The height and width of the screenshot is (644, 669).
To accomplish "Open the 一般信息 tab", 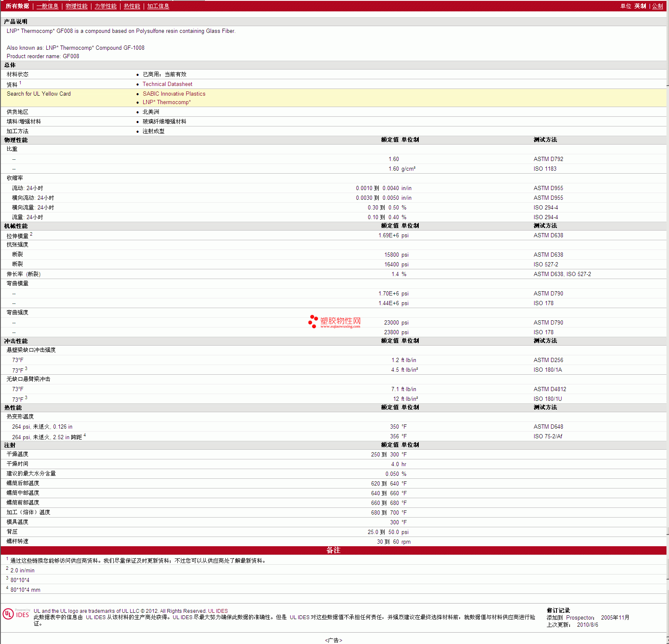I will pyautogui.click(x=47, y=6).
